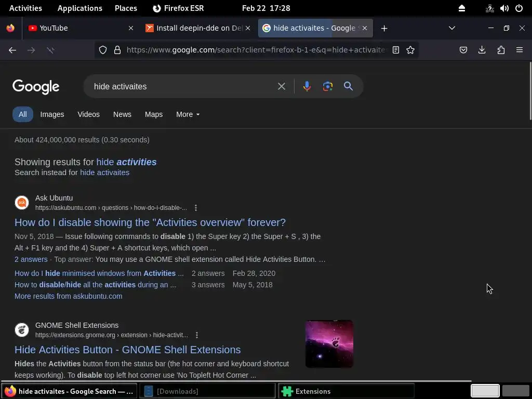Select the Maps search filter
532x399 pixels.
click(x=154, y=114)
